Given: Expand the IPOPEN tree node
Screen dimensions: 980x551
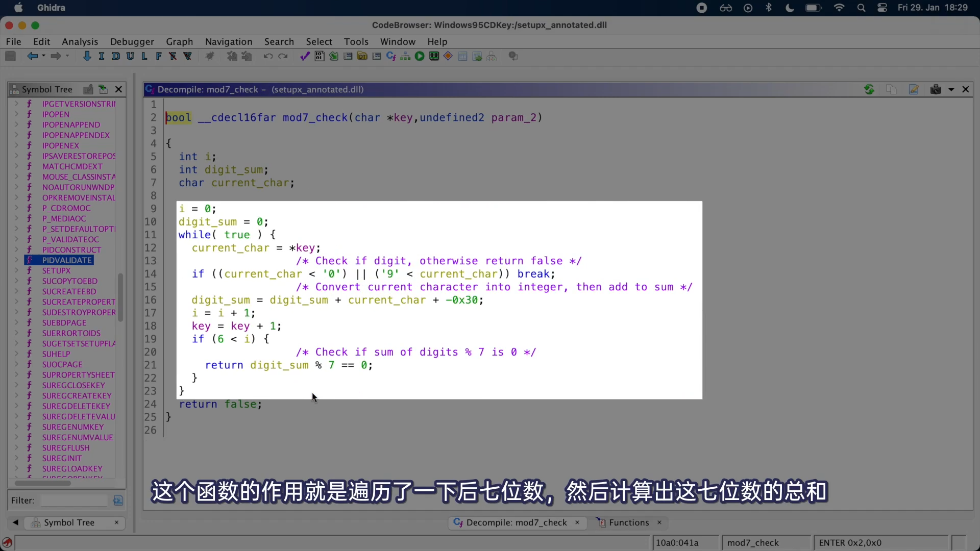Looking at the screenshot, I should click(x=16, y=114).
